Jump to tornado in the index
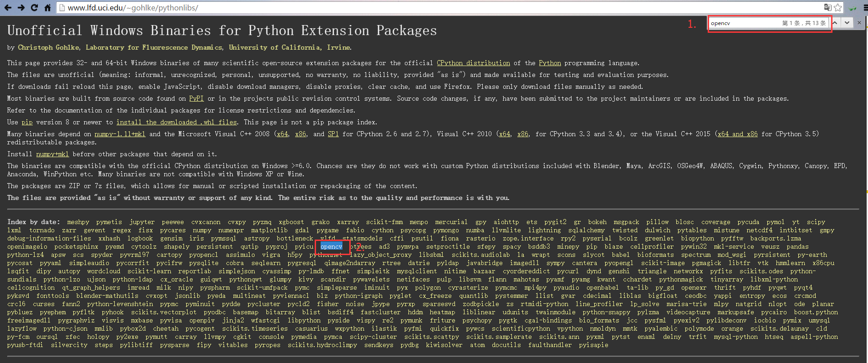868x363 pixels. coord(42,230)
